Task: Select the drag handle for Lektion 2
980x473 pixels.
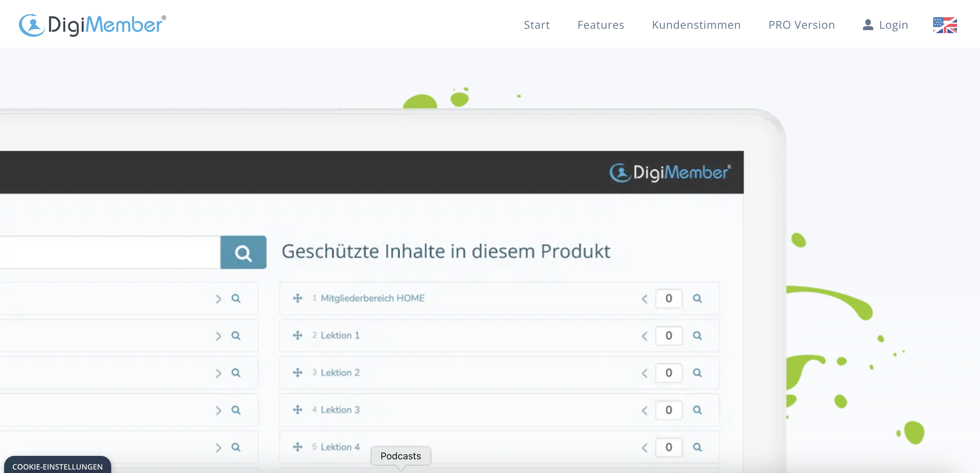Action: (298, 373)
